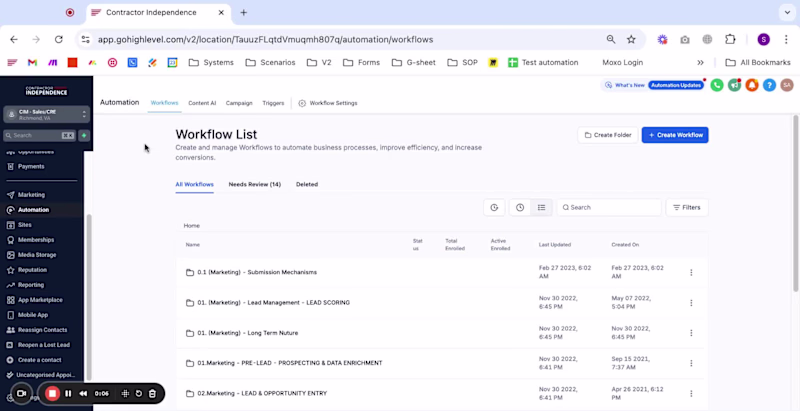The image size is (800, 411).
Task: Open Workflow Settings
Action: tap(328, 103)
